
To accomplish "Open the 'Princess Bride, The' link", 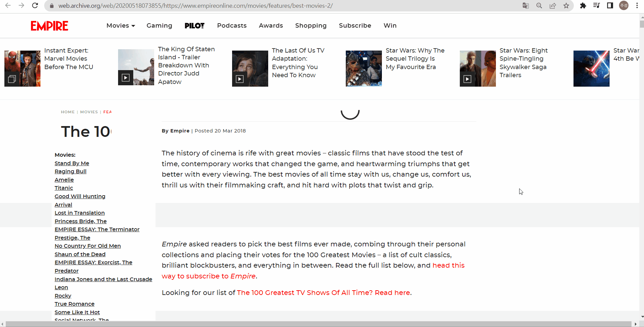I will pyautogui.click(x=81, y=221).
